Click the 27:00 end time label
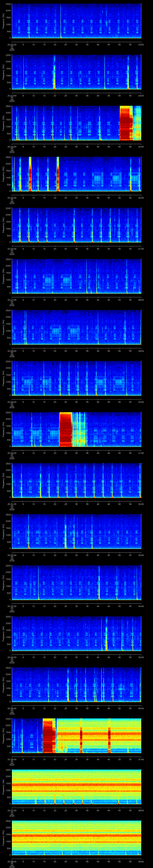This screenshot has width=153, height=868. pos(141,249)
